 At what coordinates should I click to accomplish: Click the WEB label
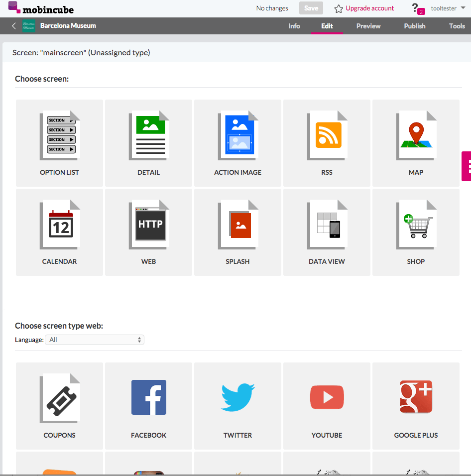tap(149, 262)
